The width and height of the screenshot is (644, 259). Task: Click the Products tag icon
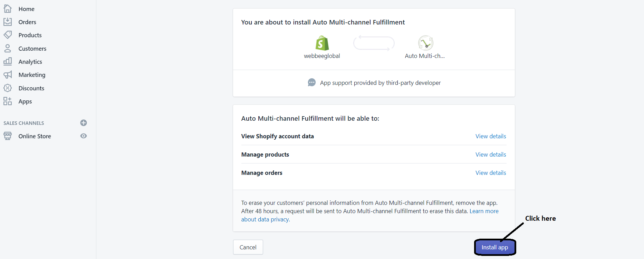(8, 35)
